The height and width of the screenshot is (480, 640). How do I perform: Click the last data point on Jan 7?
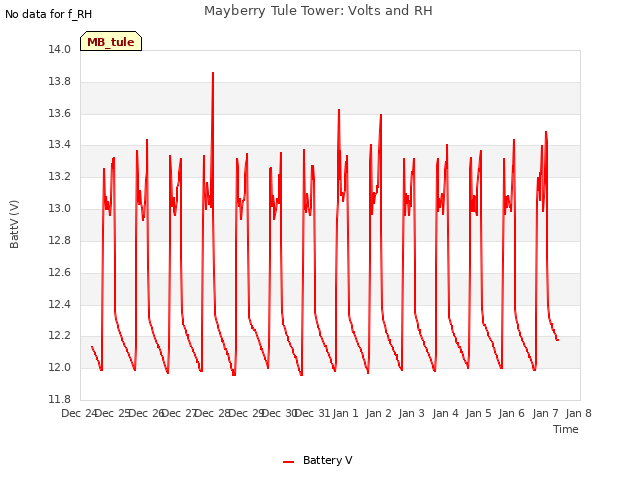click(558, 340)
